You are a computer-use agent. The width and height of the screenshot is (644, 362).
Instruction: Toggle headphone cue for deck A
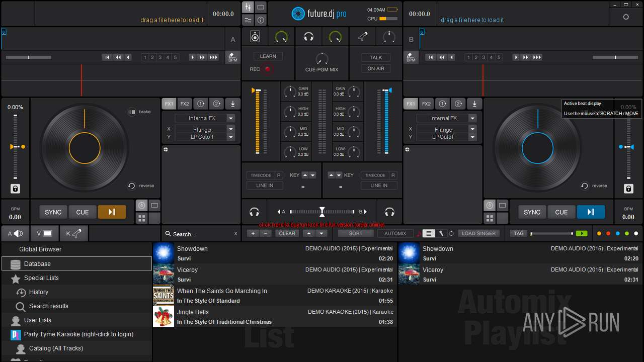click(255, 212)
